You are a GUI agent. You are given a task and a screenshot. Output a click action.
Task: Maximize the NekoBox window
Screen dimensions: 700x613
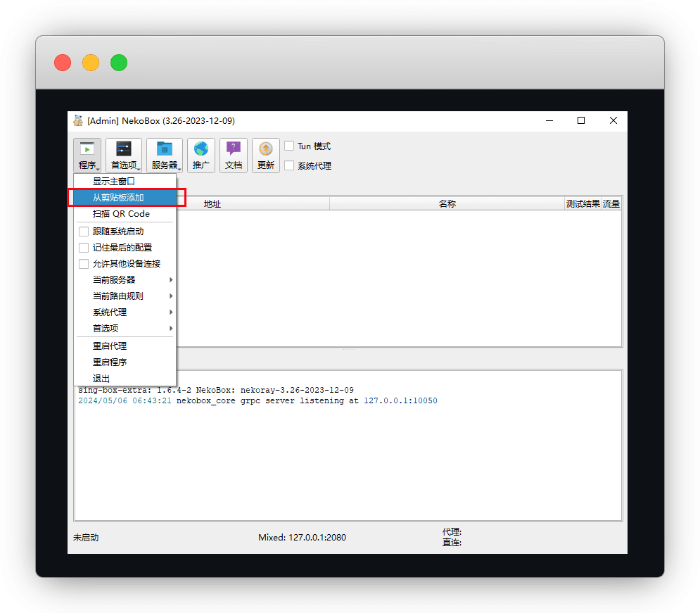pos(581,120)
